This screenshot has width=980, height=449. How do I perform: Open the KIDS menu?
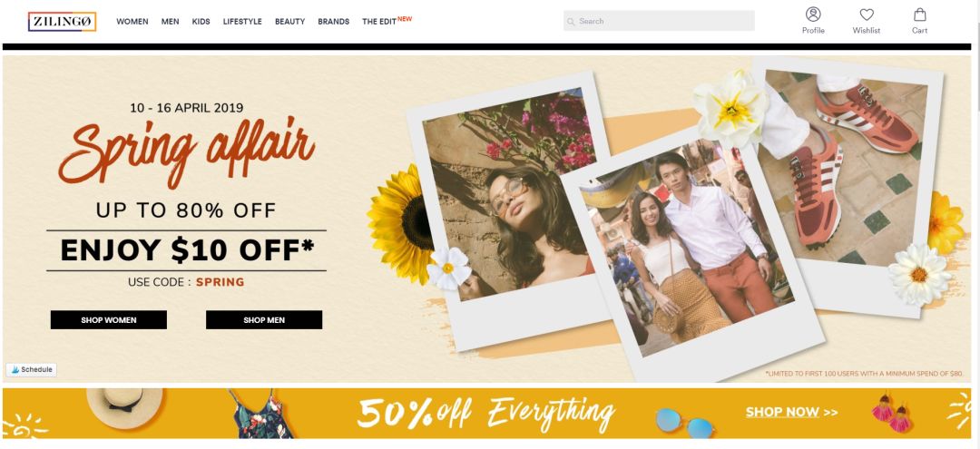(x=201, y=21)
